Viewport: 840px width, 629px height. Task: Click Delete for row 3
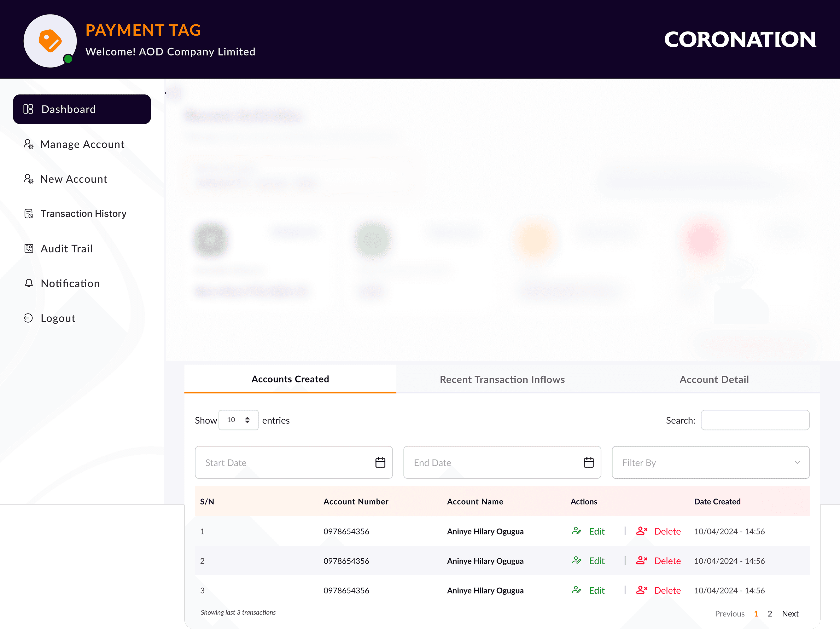tap(667, 590)
